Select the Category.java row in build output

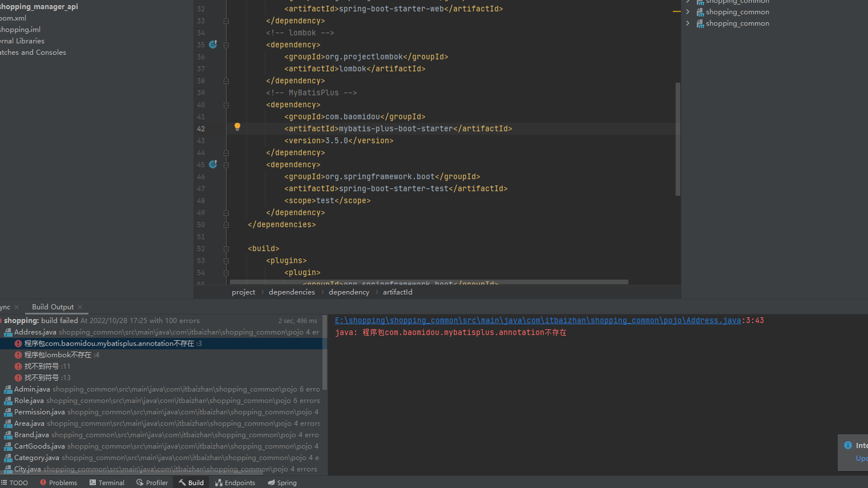point(160,458)
